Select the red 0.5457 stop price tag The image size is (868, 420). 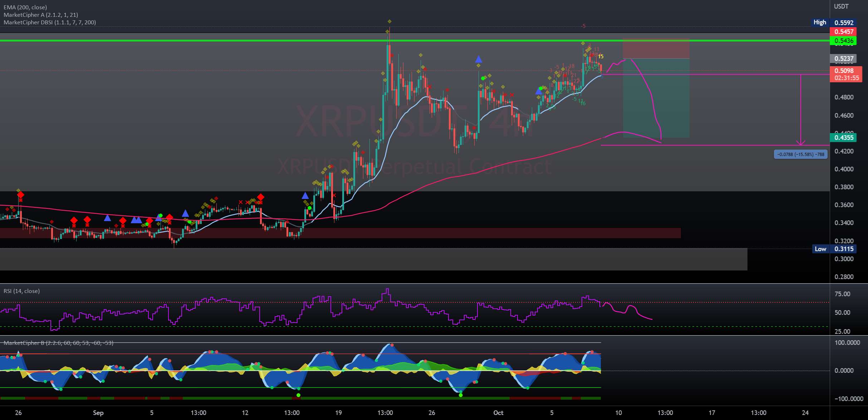[844, 31]
